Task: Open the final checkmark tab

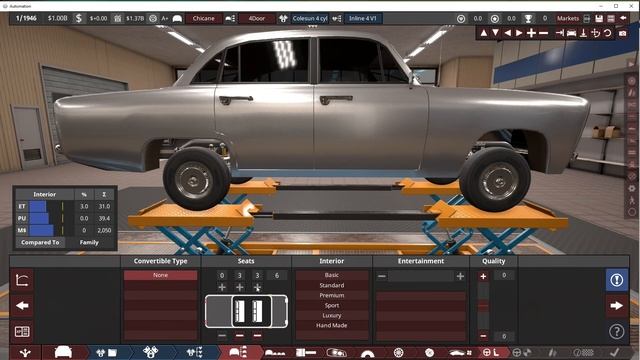Action: click(615, 352)
